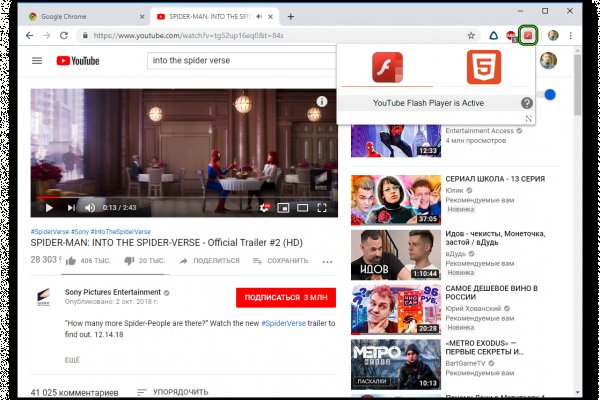Click the help question mark in popup
The width and height of the screenshot is (600, 400).
click(526, 103)
